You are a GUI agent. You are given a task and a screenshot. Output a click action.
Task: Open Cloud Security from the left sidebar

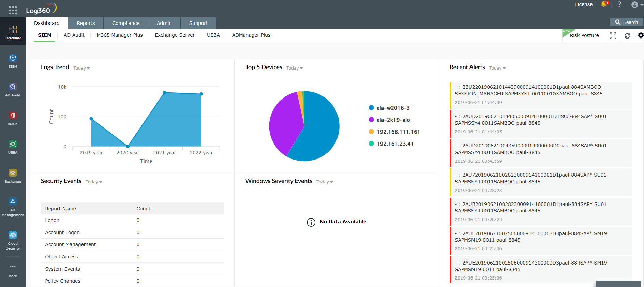point(13,240)
